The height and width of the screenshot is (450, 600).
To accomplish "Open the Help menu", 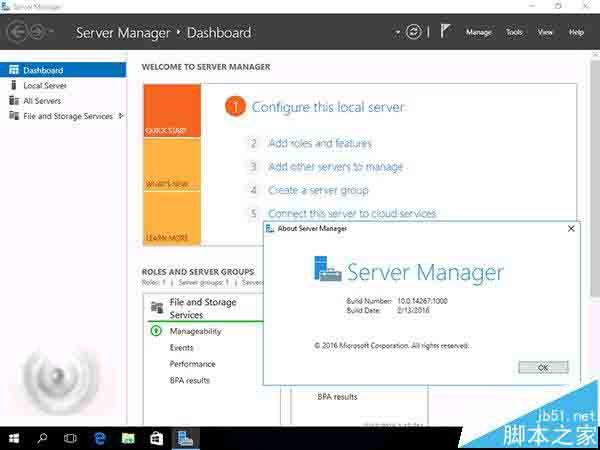I will (x=576, y=32).
